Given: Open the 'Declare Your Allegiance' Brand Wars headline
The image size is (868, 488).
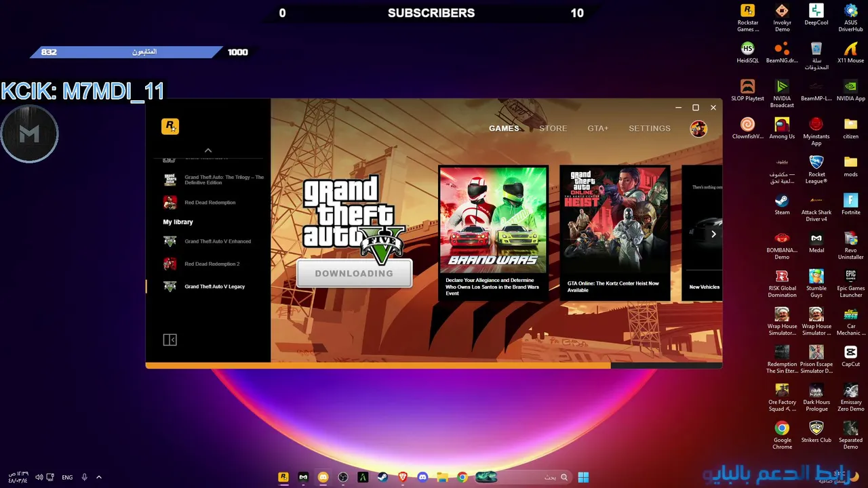Looking at the screenshot, I should tap(493, 287).
